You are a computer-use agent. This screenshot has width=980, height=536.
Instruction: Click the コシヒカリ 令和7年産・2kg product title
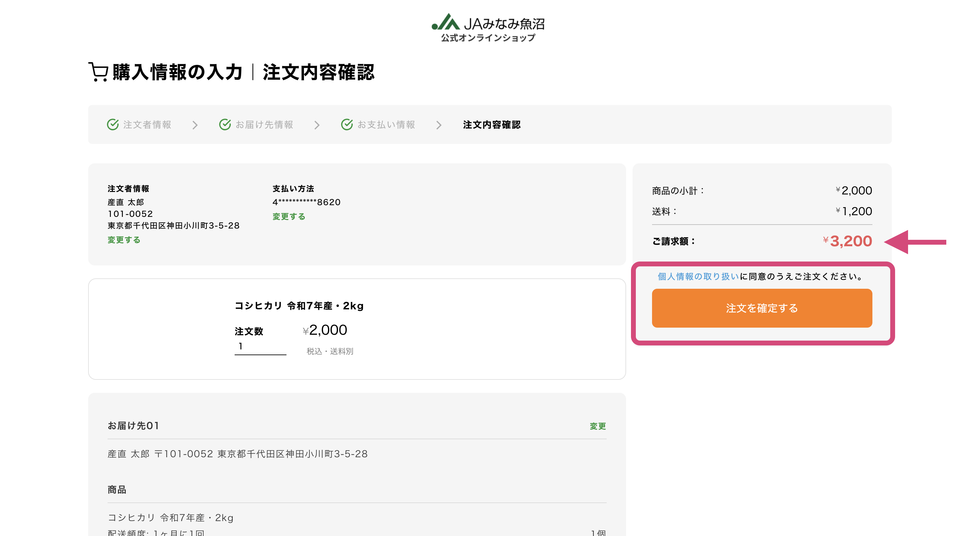299,306
